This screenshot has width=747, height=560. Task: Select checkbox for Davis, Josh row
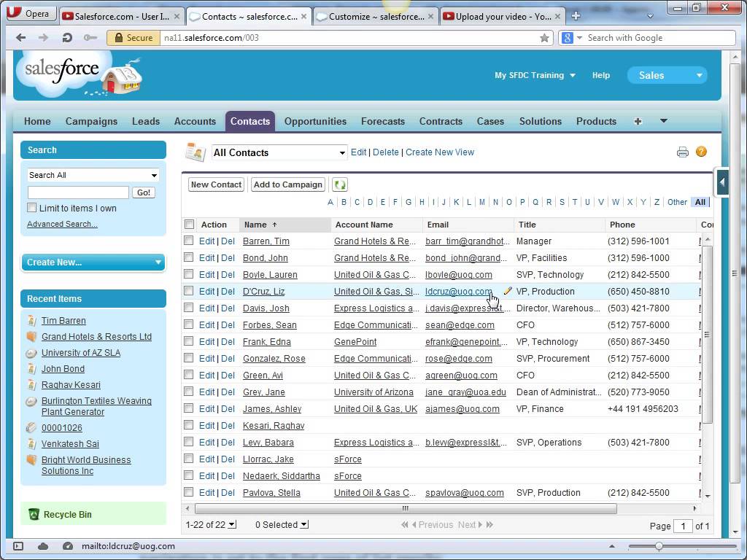189,308
